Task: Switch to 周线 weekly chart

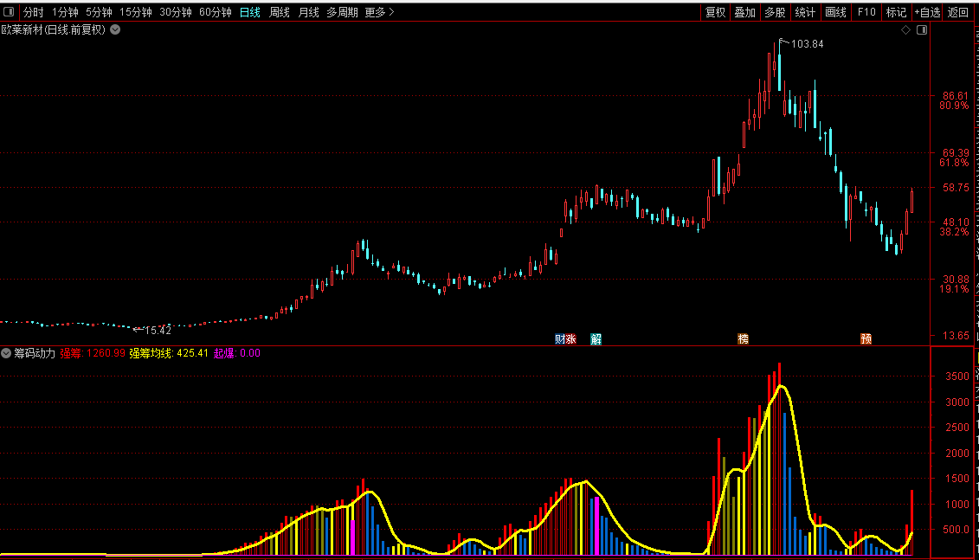Action: (279, 12)
